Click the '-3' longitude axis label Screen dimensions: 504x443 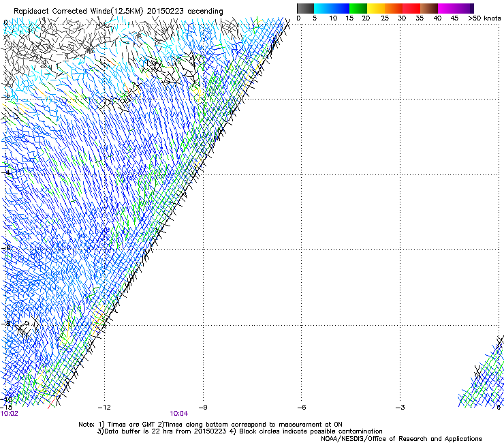coord(400,408)
